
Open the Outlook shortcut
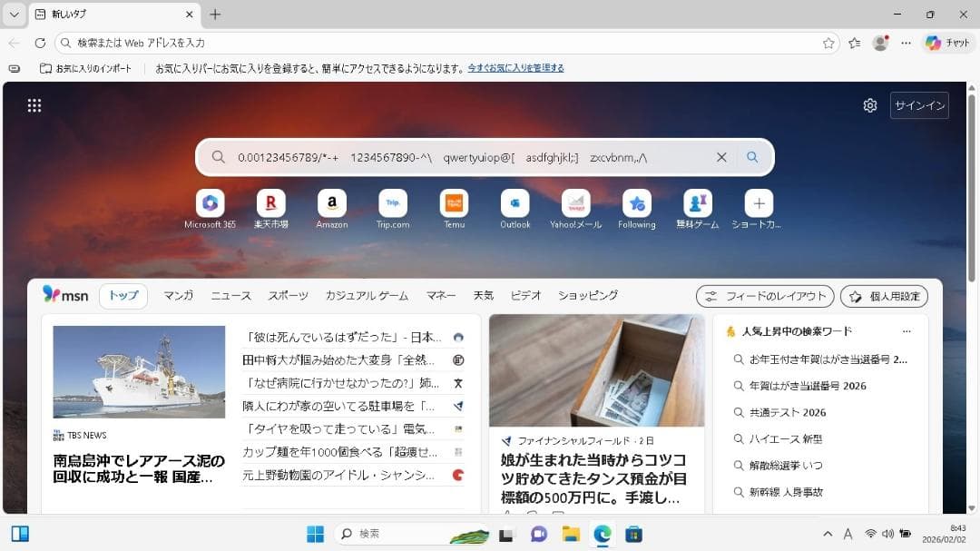514,204
